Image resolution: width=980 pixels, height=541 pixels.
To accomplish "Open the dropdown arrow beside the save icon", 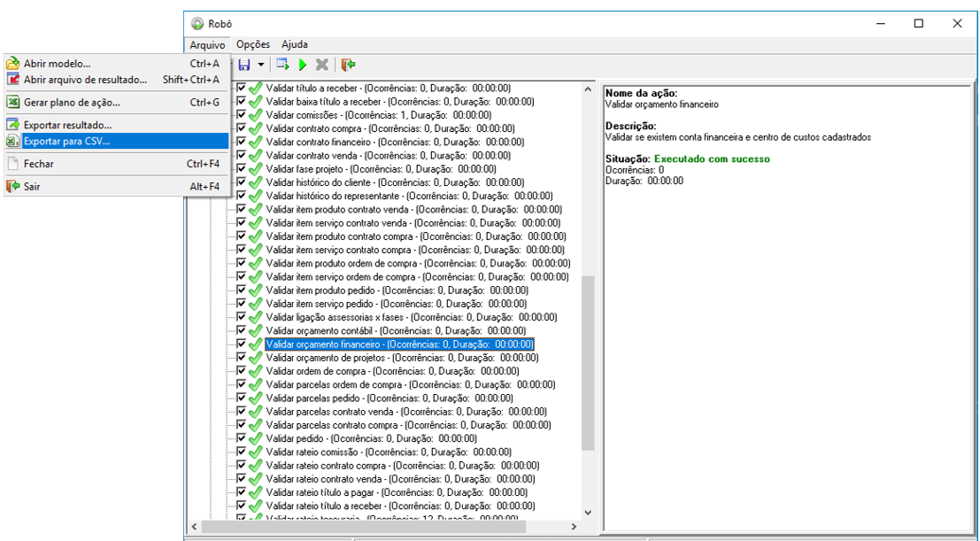I will pos(260,65).
